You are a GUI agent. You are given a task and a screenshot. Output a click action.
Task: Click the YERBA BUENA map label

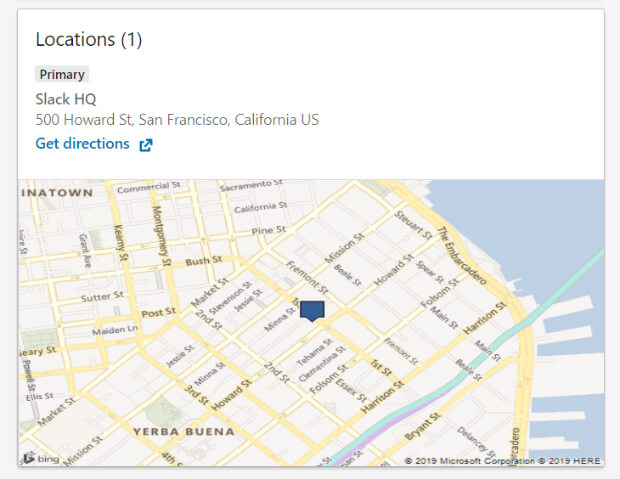(184, 432)
